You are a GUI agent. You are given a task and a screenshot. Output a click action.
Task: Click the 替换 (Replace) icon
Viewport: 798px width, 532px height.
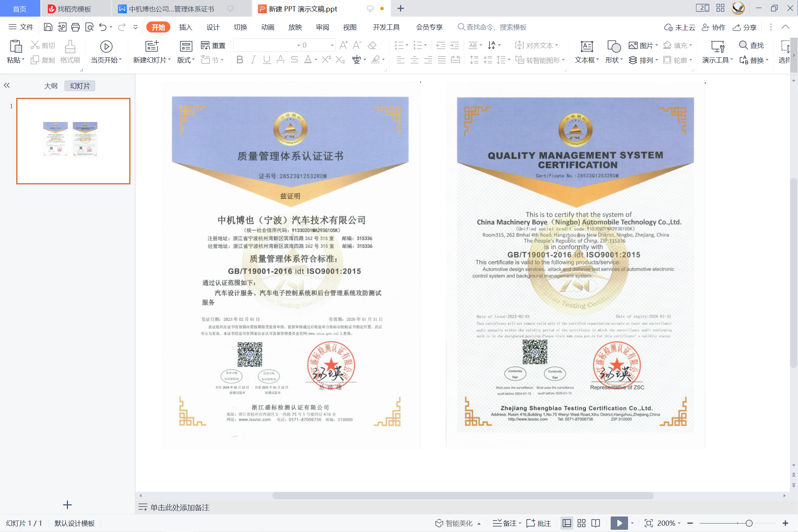coord(754,60)
